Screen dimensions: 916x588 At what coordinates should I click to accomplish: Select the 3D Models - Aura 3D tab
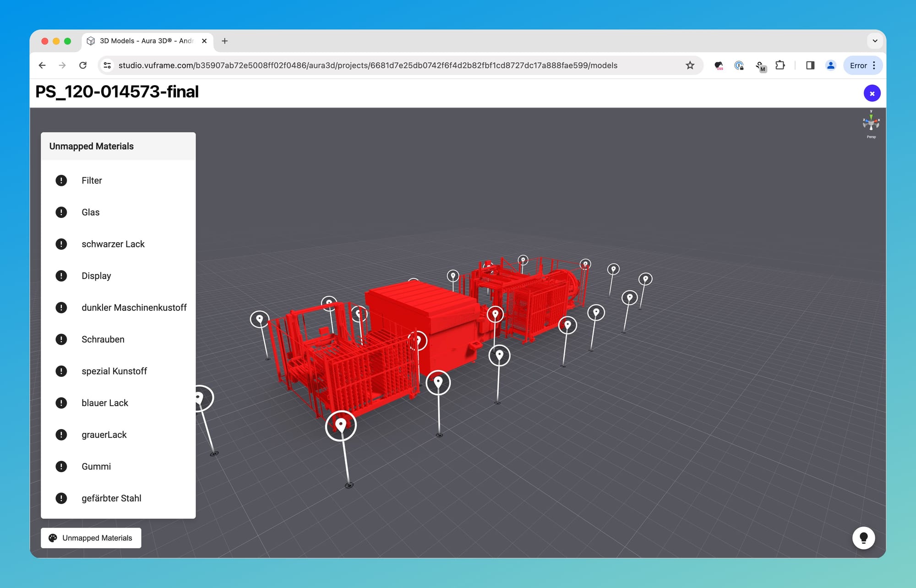click(147, 41)
